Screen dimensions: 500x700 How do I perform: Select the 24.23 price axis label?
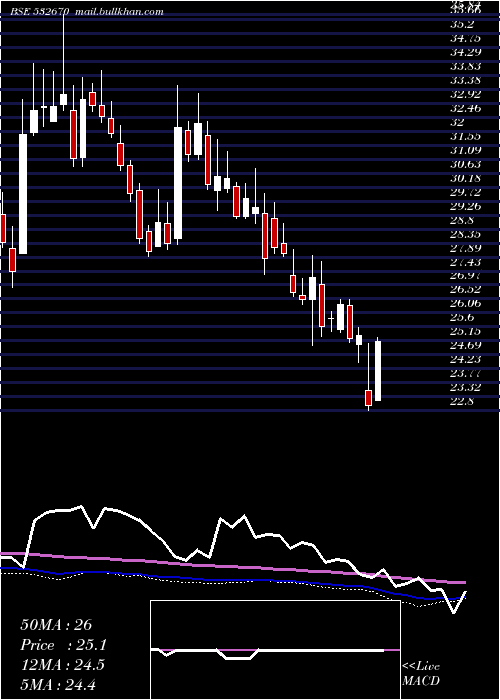(465, 359)
